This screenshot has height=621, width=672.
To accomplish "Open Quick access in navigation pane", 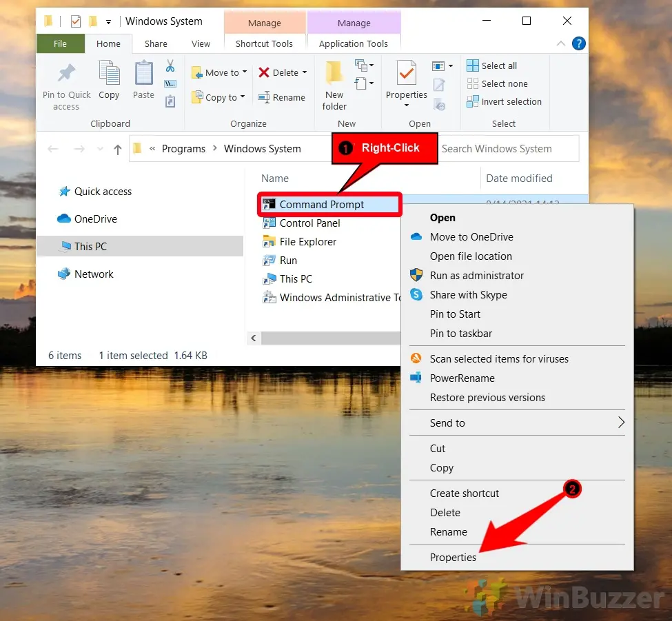I will (95, 192).
